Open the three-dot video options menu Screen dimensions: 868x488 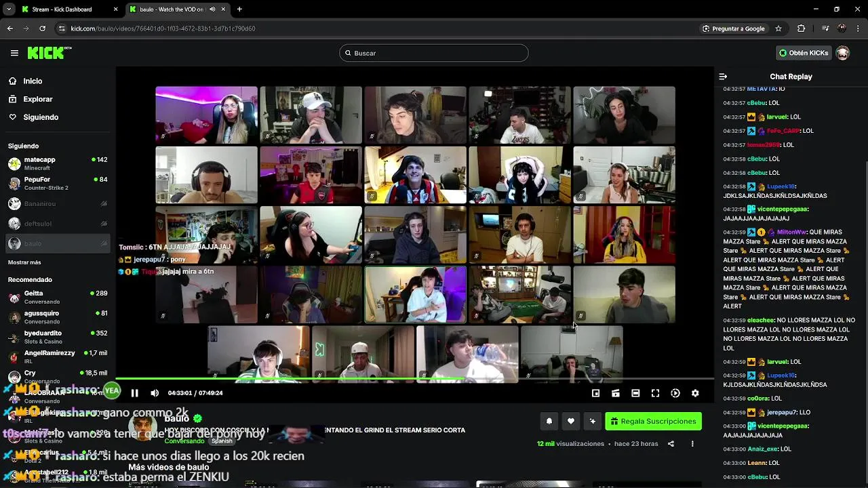tap(692, 444)
